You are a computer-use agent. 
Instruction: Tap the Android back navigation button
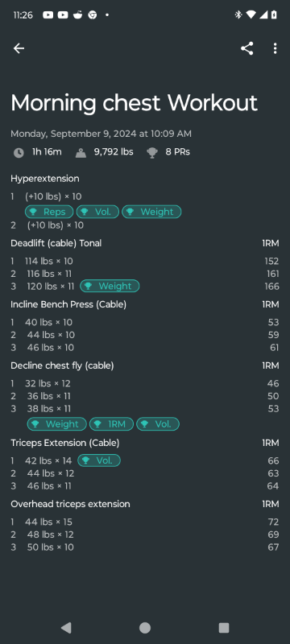tap(66, 628)
